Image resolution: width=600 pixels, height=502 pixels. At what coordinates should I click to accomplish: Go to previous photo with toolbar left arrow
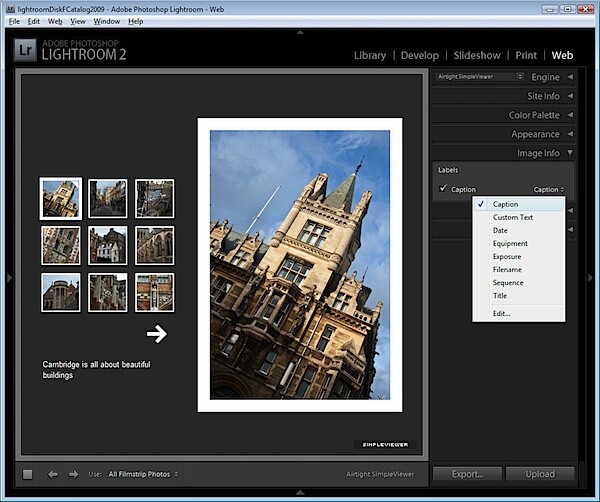coord(53,474)
